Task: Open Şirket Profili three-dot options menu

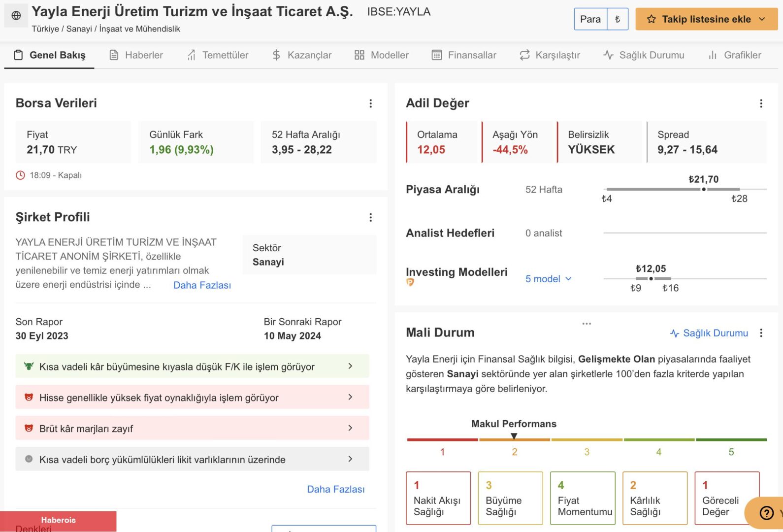Action: [x=371, y=217]
